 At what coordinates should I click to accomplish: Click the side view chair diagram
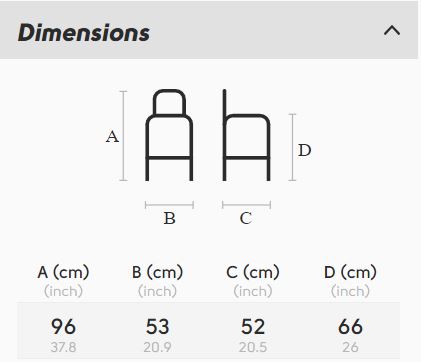click(x=246, y=135)
